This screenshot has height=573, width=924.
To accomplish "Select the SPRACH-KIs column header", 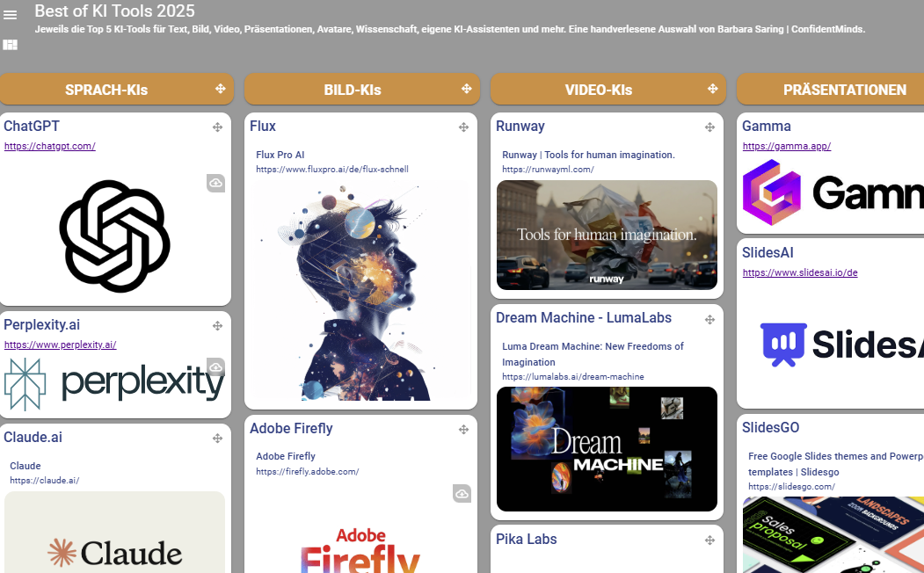I will pyautogui.click(x=117, y=89).
